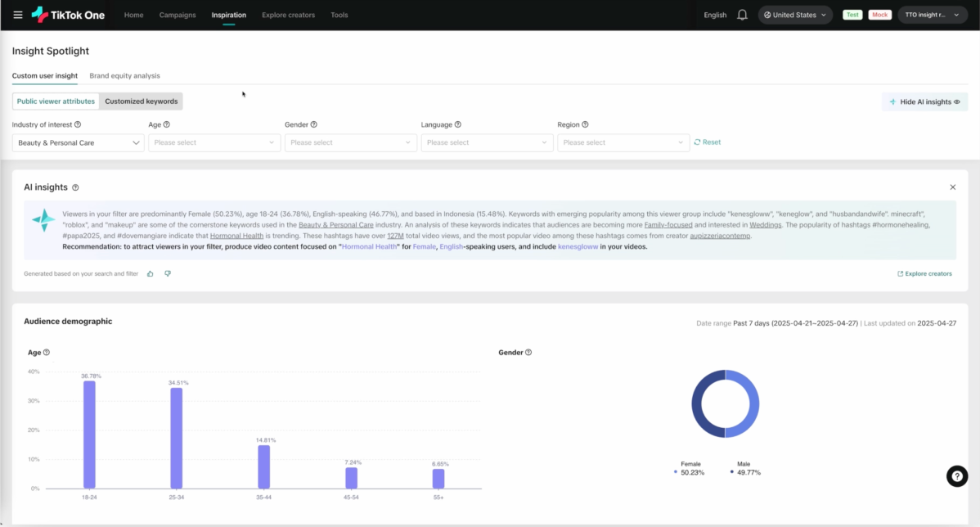Click the AI insights info icon
The image size is (980, 527).
point(75,187)
